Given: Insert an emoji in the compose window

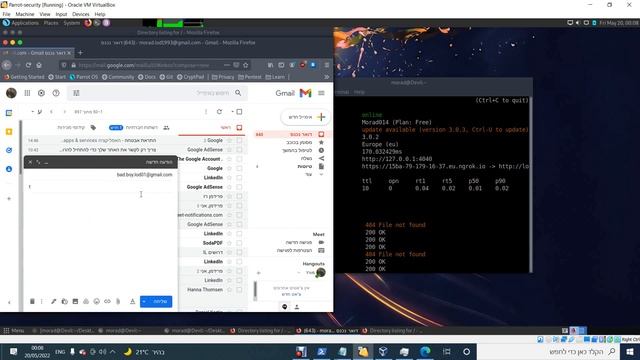Looking at the screenshot, I should tap(96, 301).
